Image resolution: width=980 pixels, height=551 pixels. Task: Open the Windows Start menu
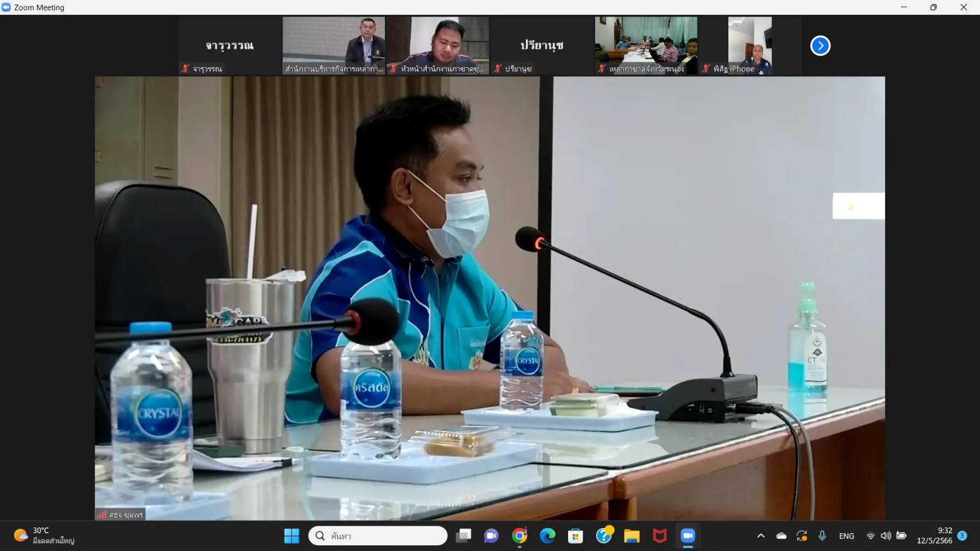[292, 536]
